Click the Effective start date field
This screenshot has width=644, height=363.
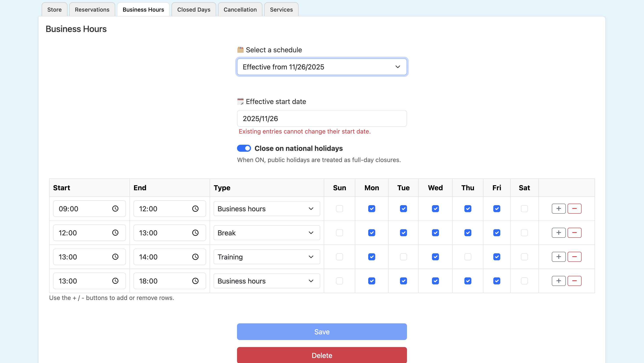pyautogui.click(x=322, y=118)
